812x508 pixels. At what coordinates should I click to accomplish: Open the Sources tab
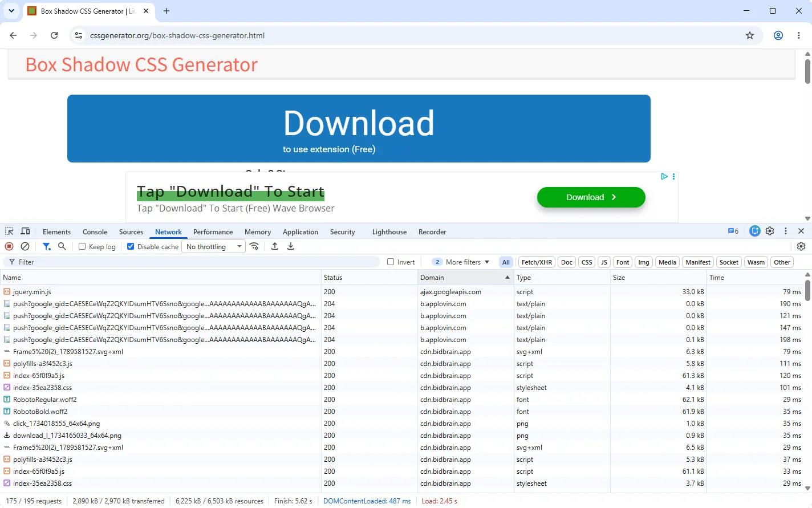click(131, 231)
